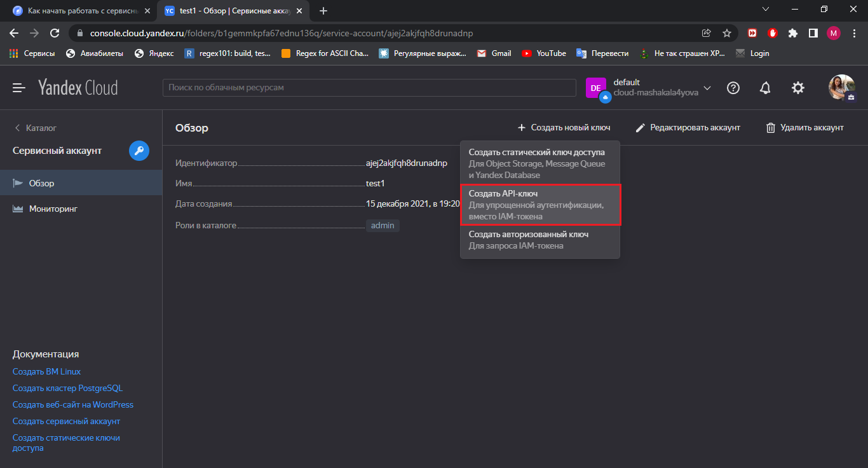This screenshot has height=468, width=868.
Task: Open the Gmail bookmark
Action: coord(494,53)
